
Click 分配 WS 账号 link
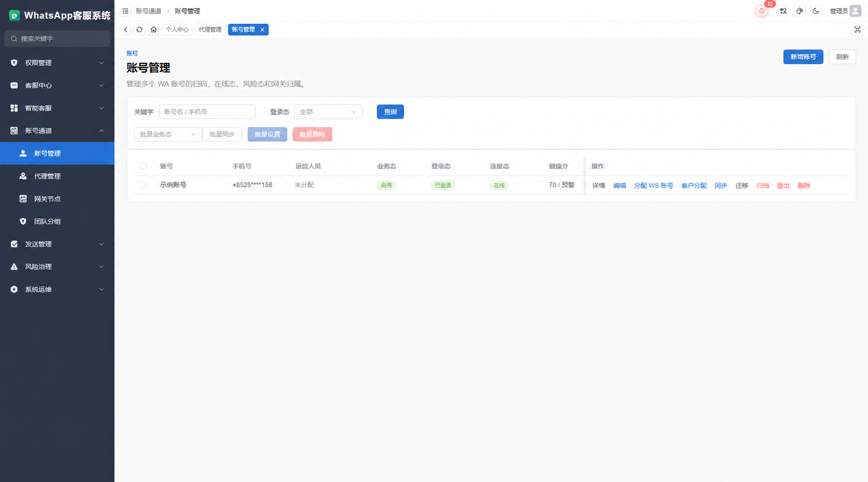click(653, 186)
